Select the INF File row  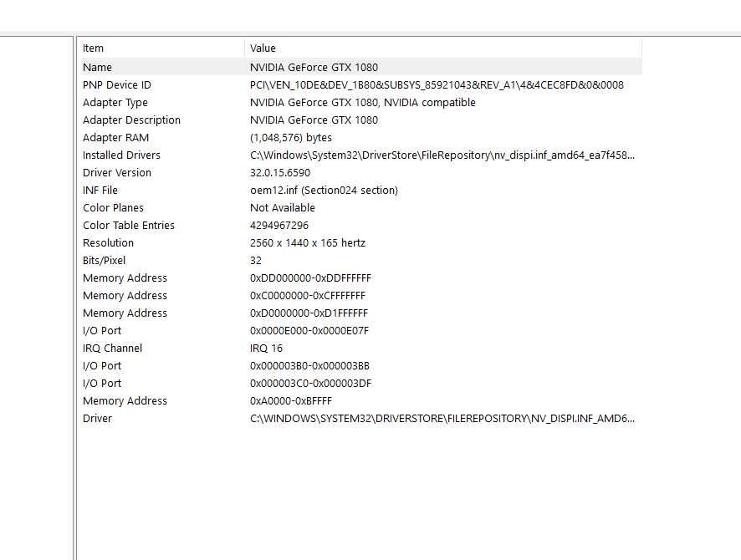361,191
